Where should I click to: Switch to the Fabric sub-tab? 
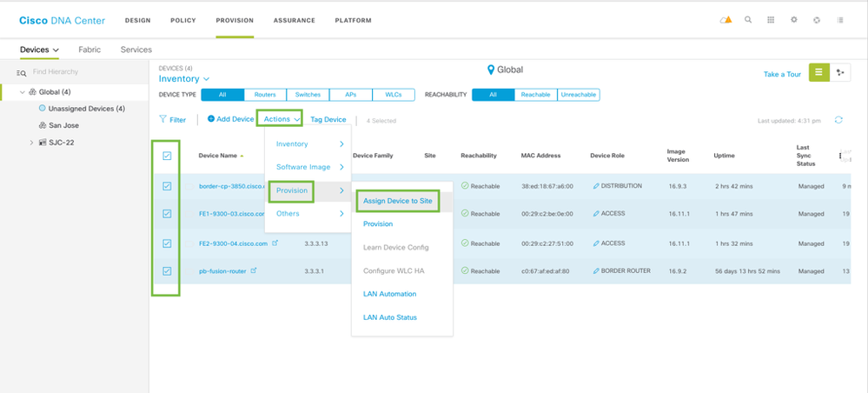(89, 50)
